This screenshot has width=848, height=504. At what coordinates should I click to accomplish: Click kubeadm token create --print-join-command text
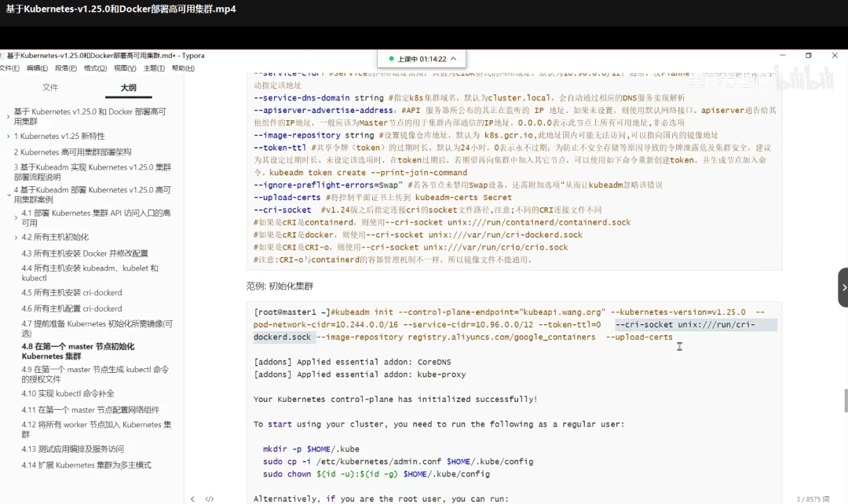pos(367,173)
